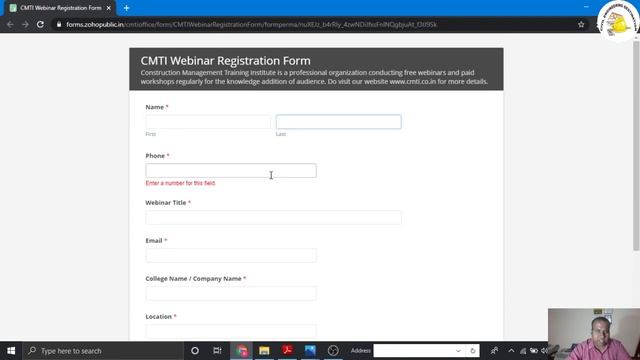Viewport: 640px width, 360px height.
Task: Open the Photos app on the taskbar
Action: pos(310,351)
